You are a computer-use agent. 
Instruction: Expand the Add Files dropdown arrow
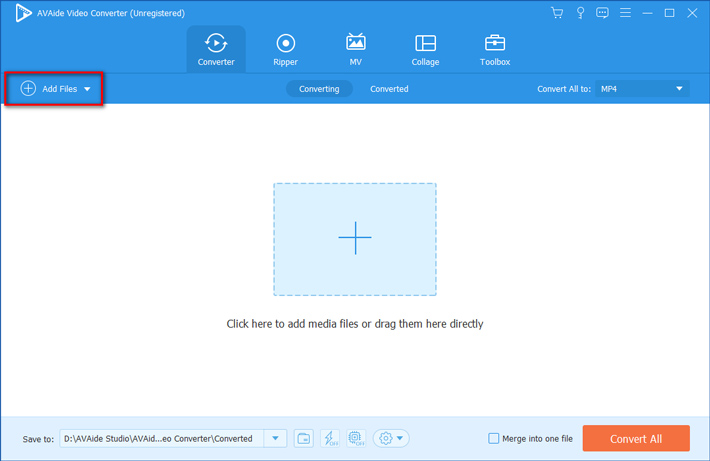coord(87,89)
